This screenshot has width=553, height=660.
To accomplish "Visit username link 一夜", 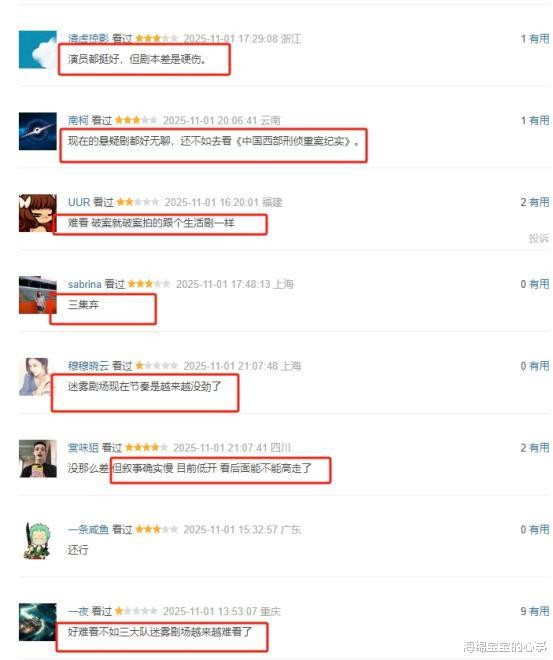I will (x=78, y=611).
